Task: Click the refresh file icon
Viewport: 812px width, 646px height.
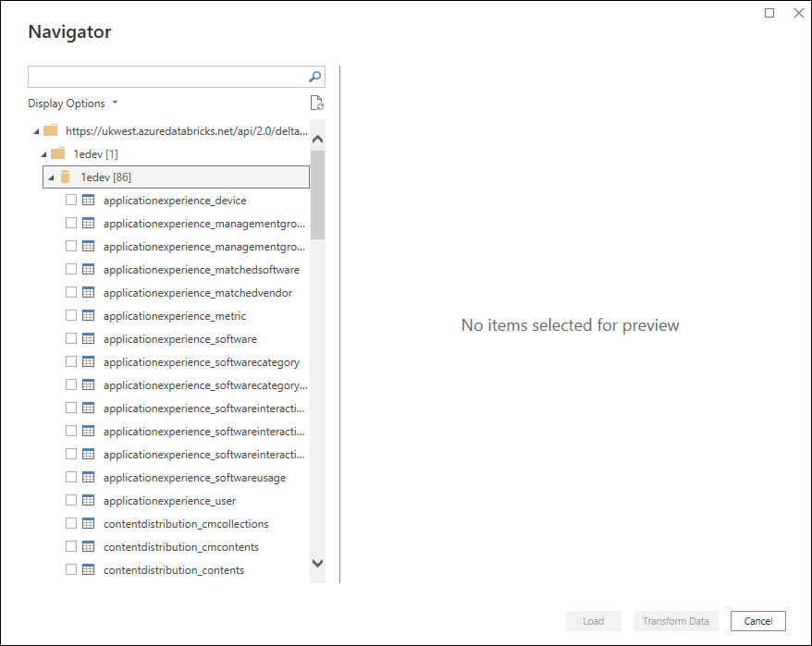Action: tap(317, 104)
